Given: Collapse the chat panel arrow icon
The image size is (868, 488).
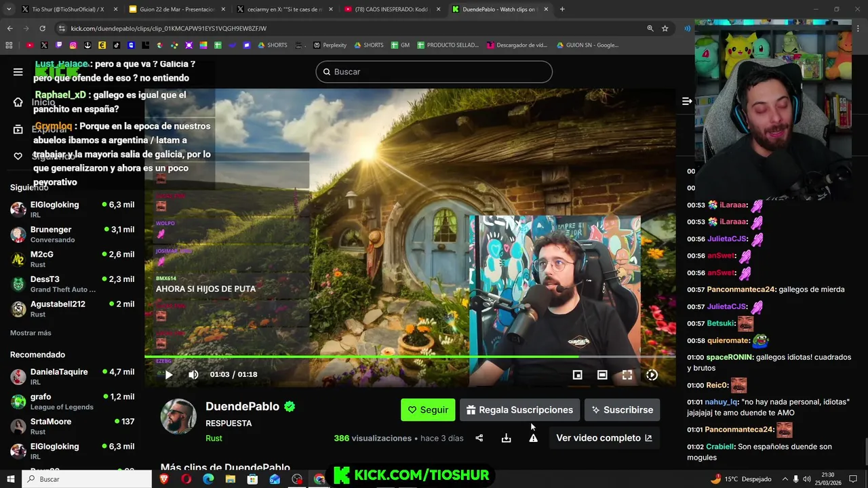Looking at the screenshot, I should [x=687, y=101].
